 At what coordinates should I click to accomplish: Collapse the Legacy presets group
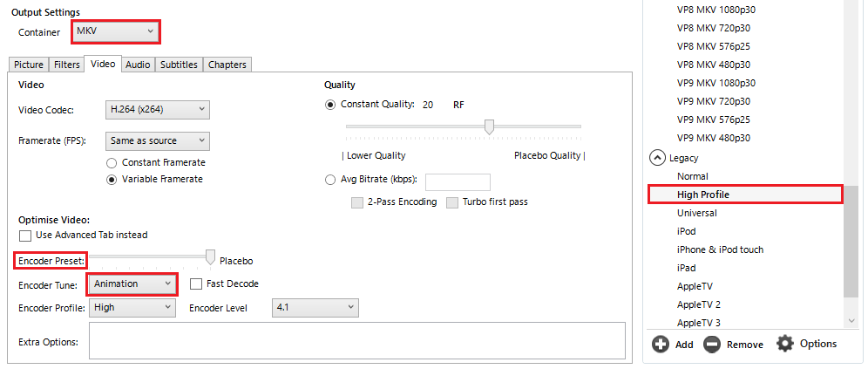click(657, 158)
